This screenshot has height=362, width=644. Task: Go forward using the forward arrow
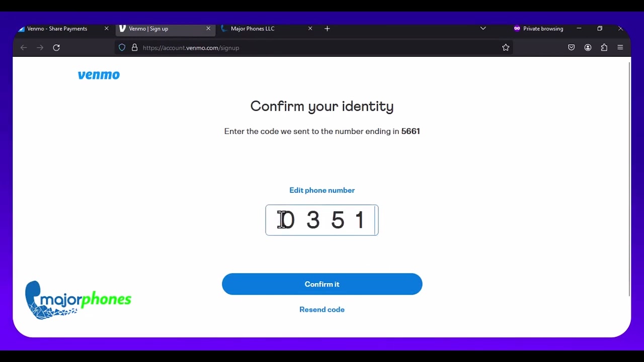(x=40, y=48)
